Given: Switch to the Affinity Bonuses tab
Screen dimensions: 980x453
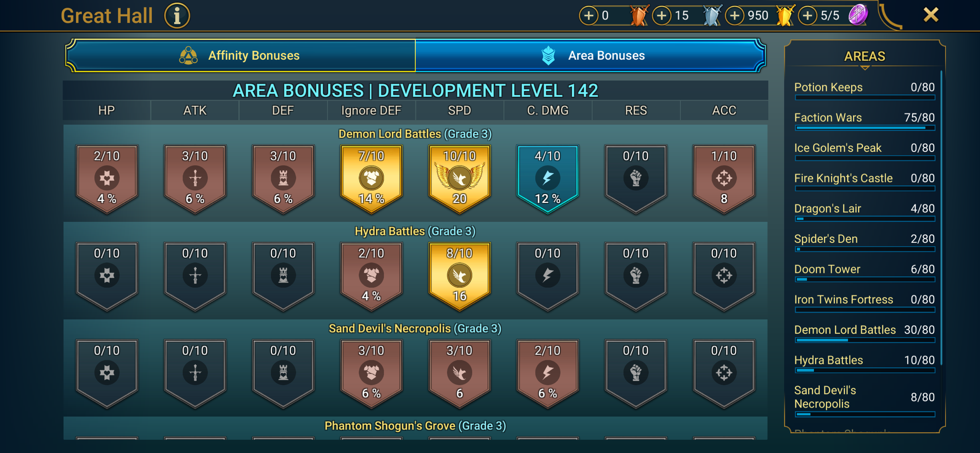Looking at the screenshot, I should click(x=241, y=56).
